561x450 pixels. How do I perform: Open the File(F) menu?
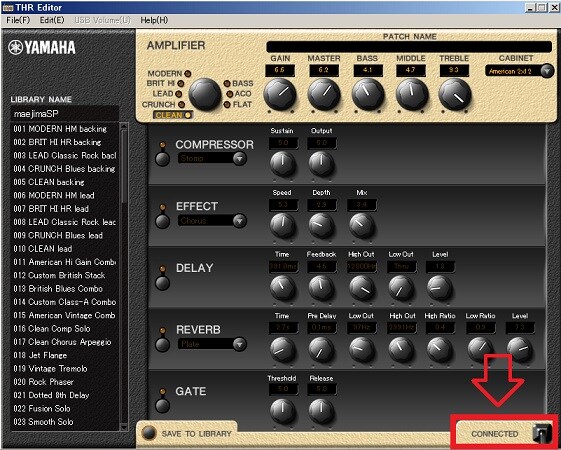(x=18, y=20)
